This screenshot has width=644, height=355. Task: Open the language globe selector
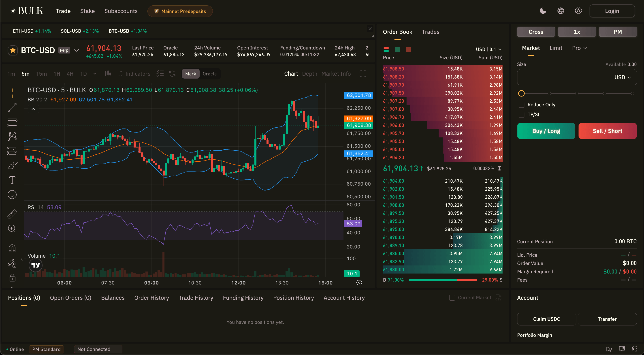pos(561,11)
